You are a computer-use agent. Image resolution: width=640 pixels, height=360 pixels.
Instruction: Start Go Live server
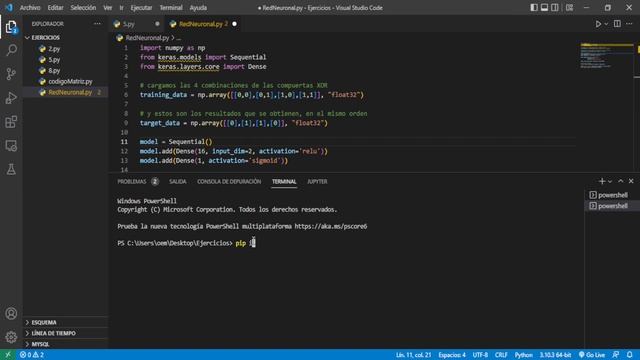[592, 355]
